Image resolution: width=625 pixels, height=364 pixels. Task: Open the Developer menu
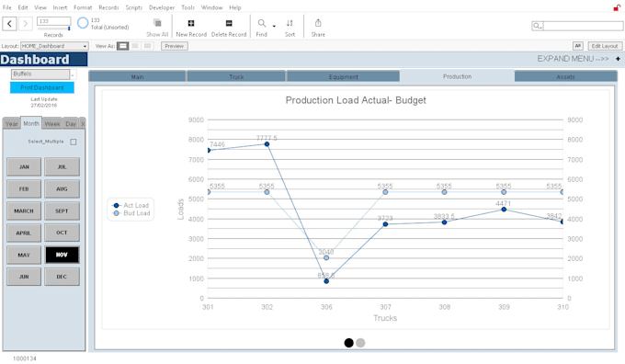pos(162,7)
